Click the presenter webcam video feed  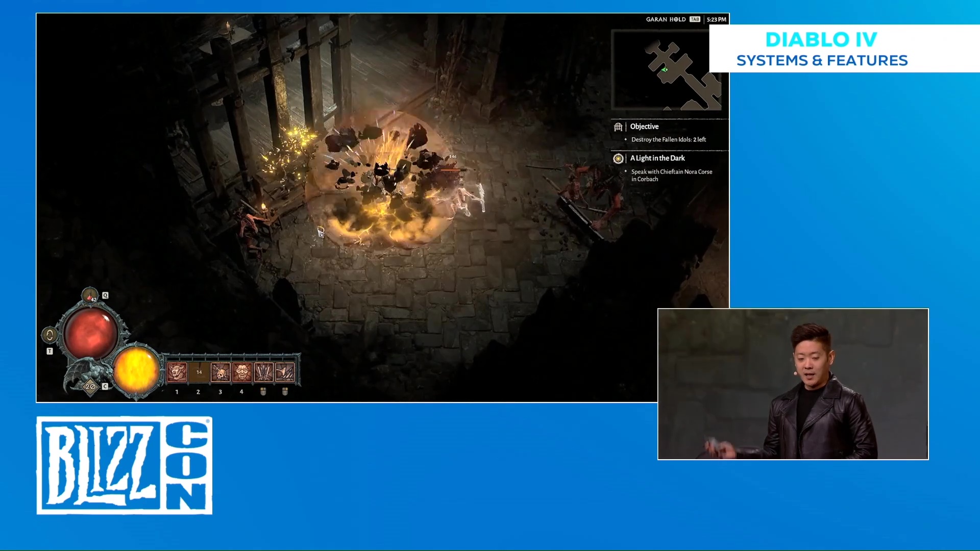(793, 384)
